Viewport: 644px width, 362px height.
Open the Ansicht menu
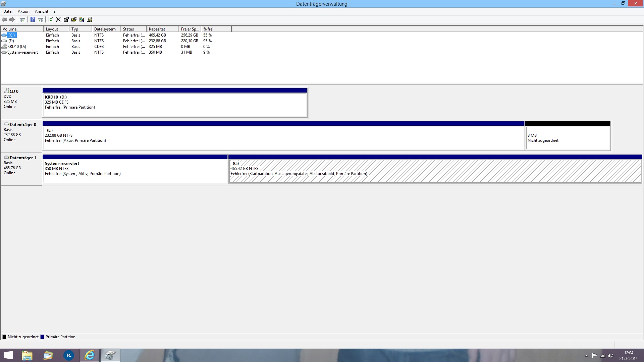[42, 11]
